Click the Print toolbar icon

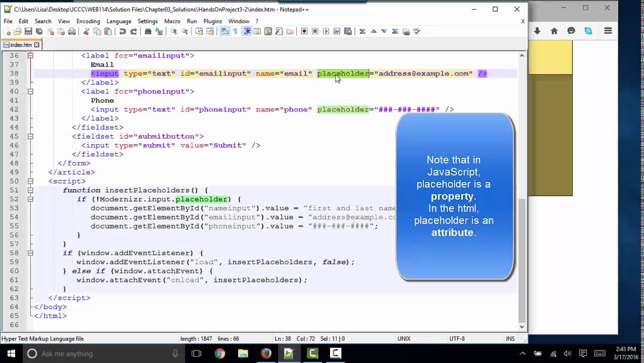(x=72, y=31)
